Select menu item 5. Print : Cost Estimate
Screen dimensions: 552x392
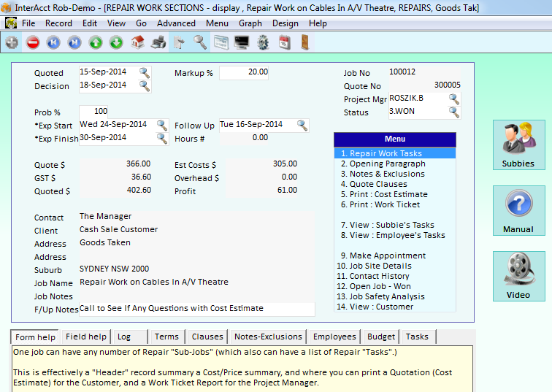click(394, 194)
